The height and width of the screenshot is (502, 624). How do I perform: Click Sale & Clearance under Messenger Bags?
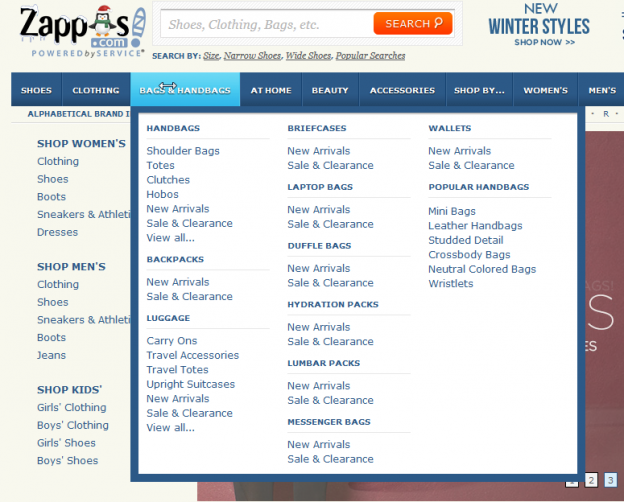pyautogui.click(x=330, y=459)
